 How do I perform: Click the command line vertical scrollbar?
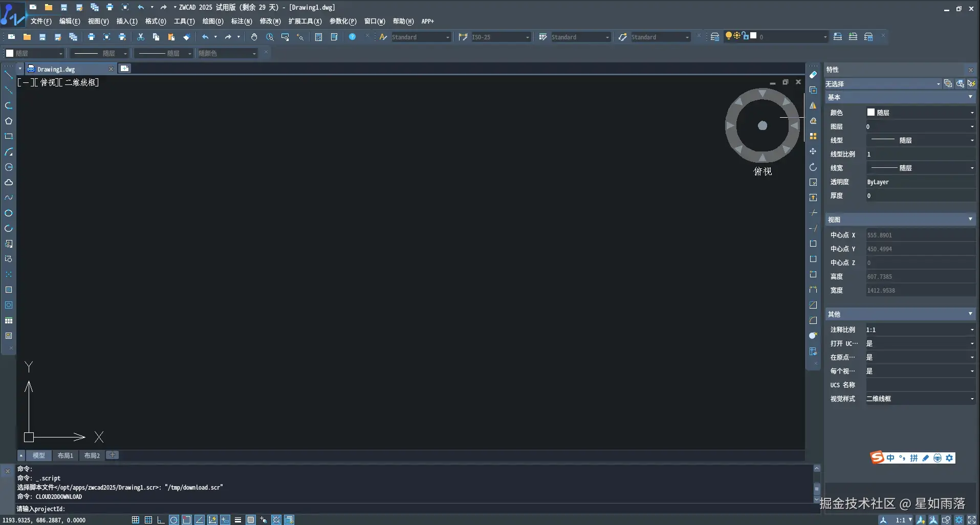click(x=817, y=484)
